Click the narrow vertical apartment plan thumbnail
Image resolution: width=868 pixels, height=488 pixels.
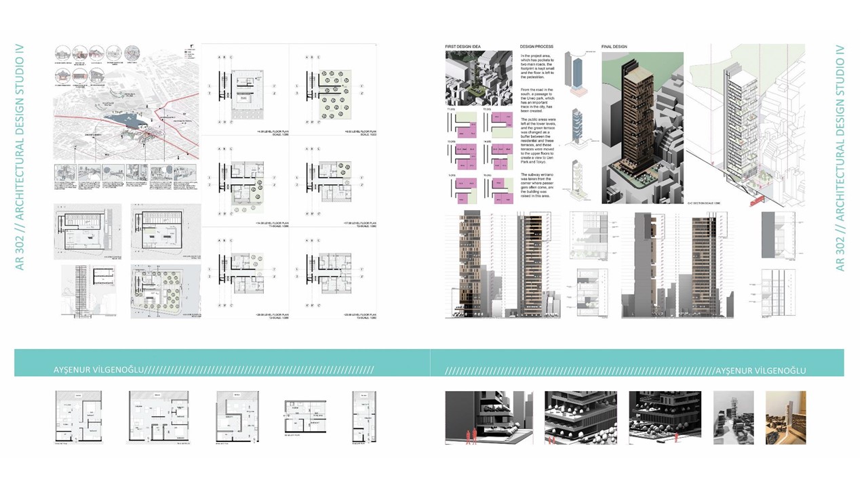(x=362, y=418)
